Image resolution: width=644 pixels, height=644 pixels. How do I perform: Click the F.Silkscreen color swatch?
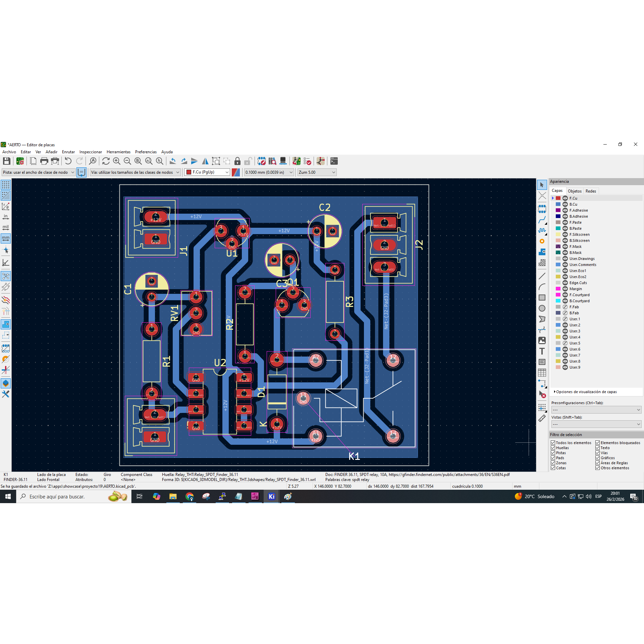point(558,234)
